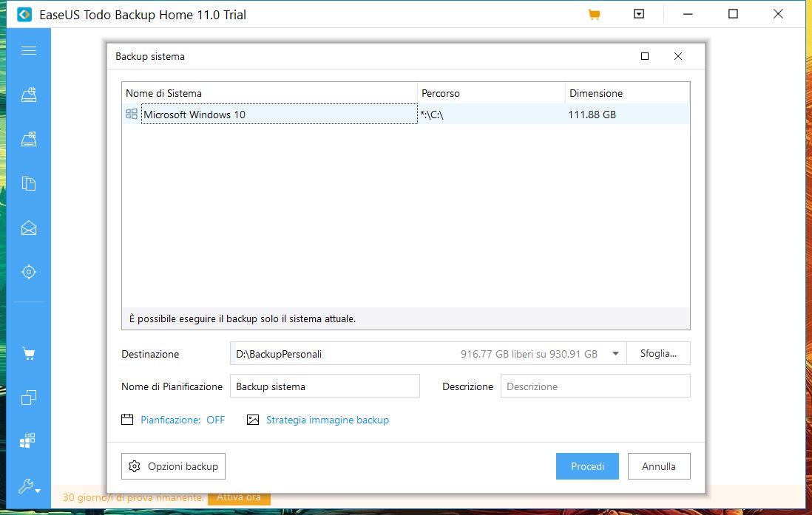Screen dimensions: 812x515
Task: Click the Annulla button
Action: (x=659, y=466)
